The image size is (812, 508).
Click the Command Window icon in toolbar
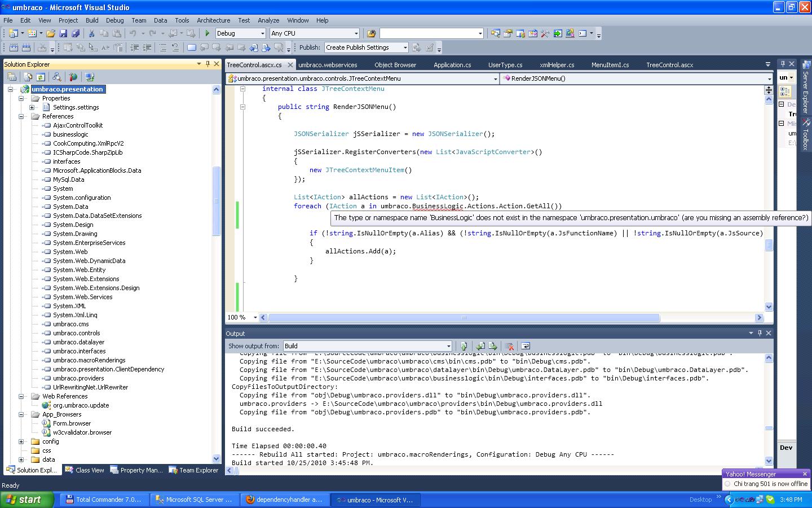[582, 33]
